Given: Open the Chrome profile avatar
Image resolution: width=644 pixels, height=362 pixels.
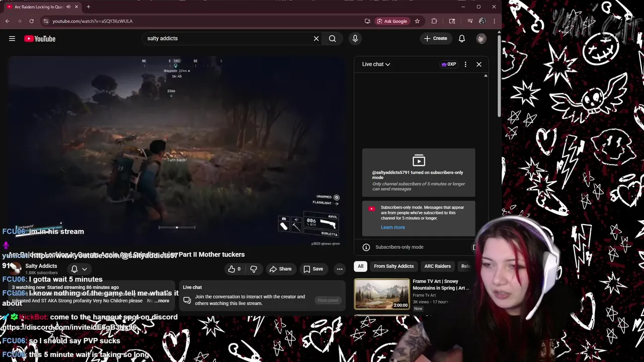Looking at the screenshot, I should tap(482, 21).
